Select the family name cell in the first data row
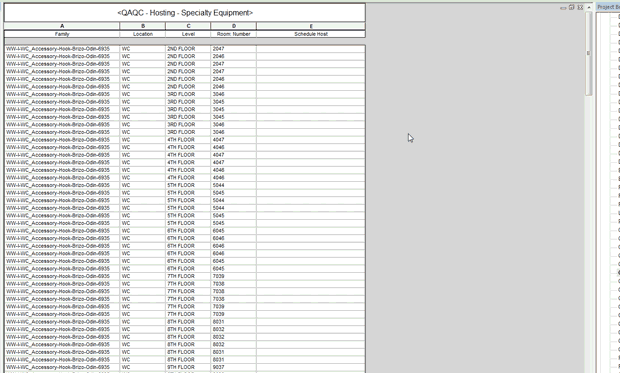The height and width of the screenshot is (373, 620). pyautogui.click(x=62, y=49)
